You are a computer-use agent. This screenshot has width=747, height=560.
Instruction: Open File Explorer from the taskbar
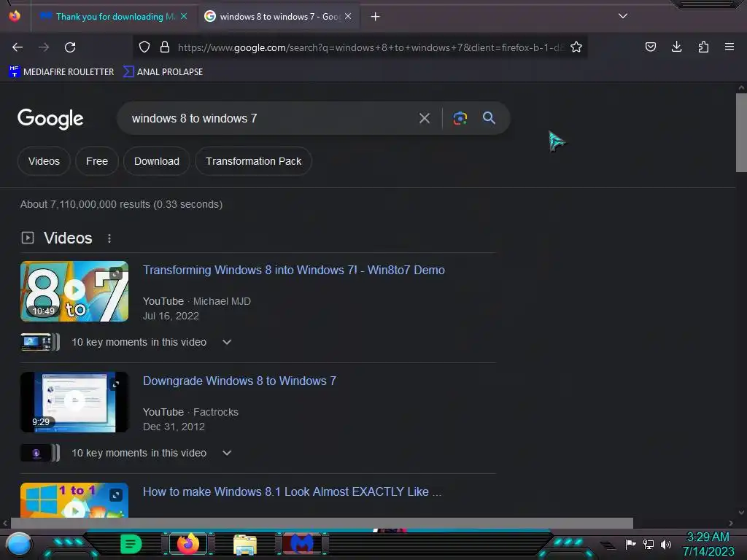[x=245, y=545]
